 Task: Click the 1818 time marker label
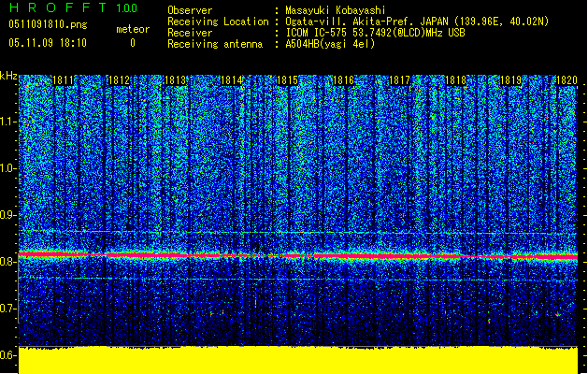click(x=455, y=80)
